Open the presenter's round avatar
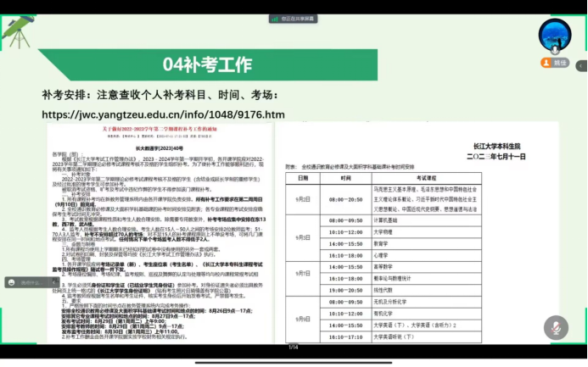The image size is (588, 367). [x=555, y=36]
